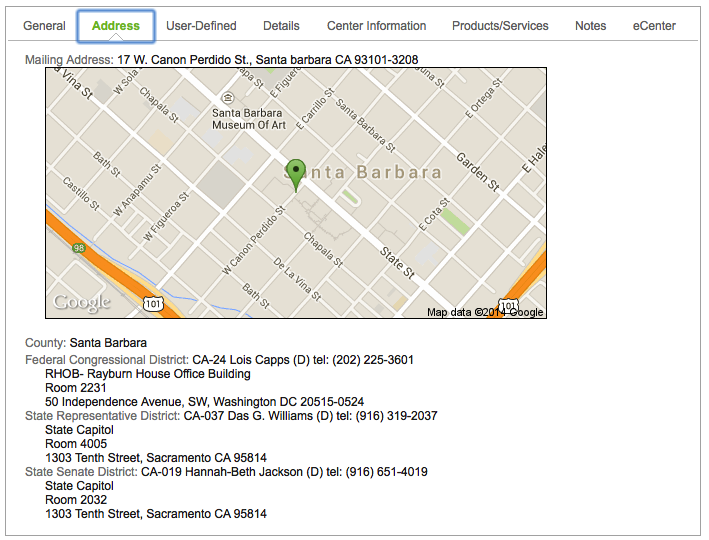Open the Notes tab
Screen dimensions: 709x540
(590, 26)
